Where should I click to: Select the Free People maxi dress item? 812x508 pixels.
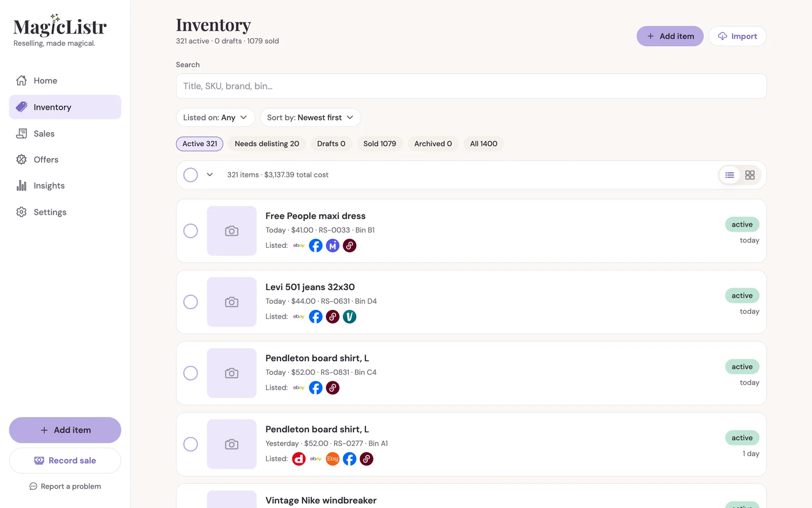[x=191, y=231]
